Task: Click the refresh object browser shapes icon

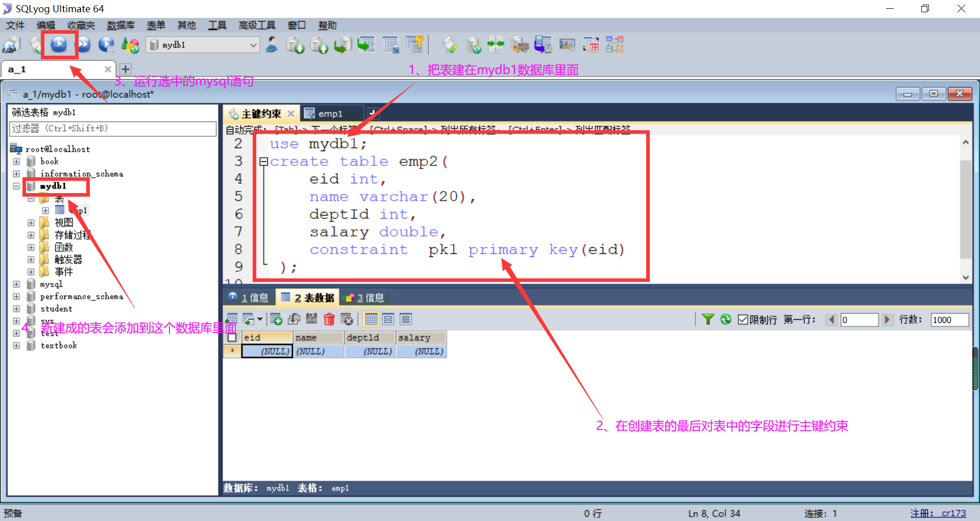Action: click(x=131, y=45)
